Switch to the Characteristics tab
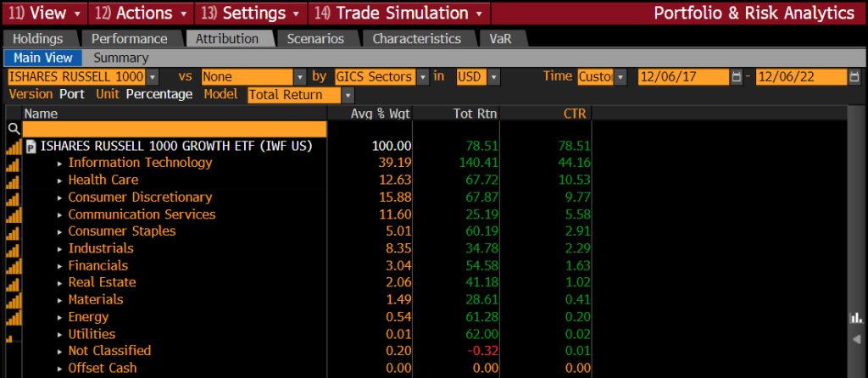 417,39
